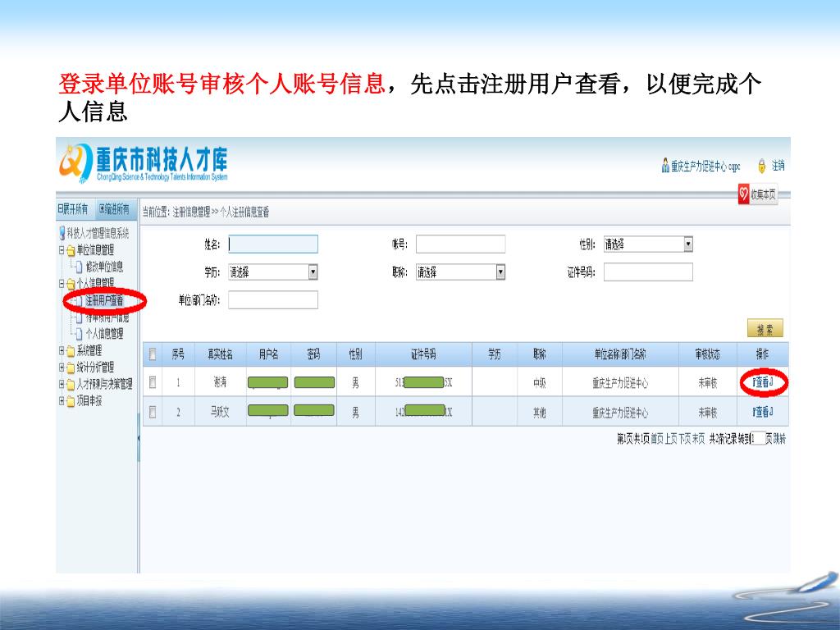This screenshot has width=840, height=630.
Task: Click 查看 link for 谢涛
Action: coord(763,382)
